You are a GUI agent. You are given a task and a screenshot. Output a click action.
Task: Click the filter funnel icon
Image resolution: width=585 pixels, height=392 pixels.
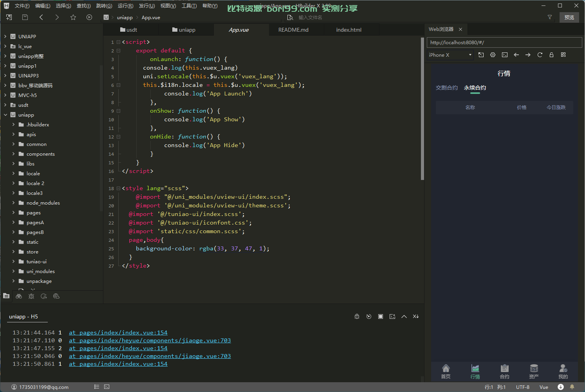(550, 17)
